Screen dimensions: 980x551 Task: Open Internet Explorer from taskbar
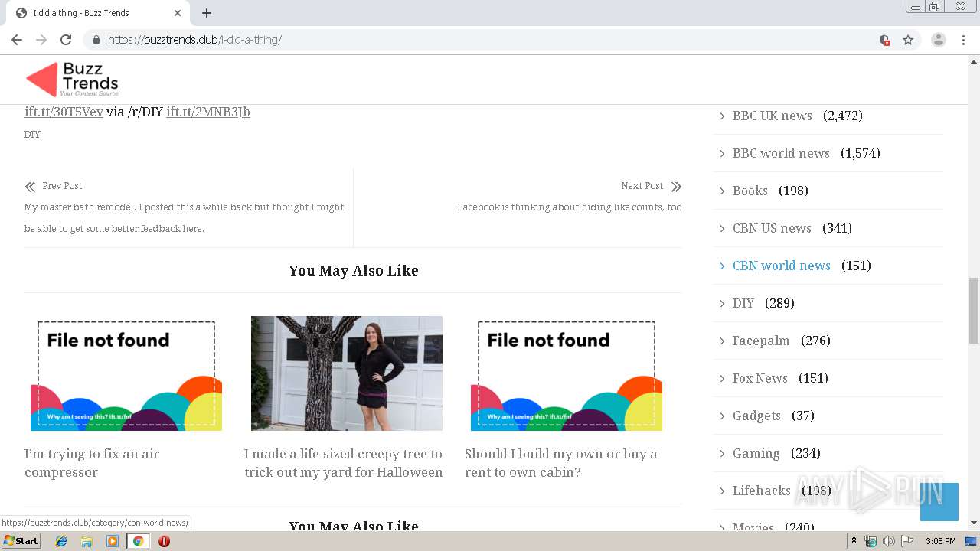[x=61, y=541]
